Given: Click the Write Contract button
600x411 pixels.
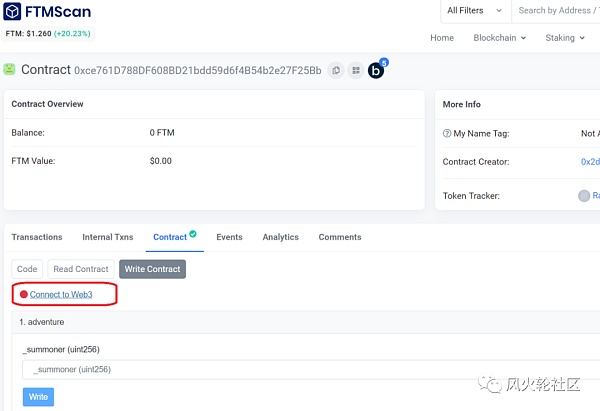Looking at the screenshot, I should 152,269.
